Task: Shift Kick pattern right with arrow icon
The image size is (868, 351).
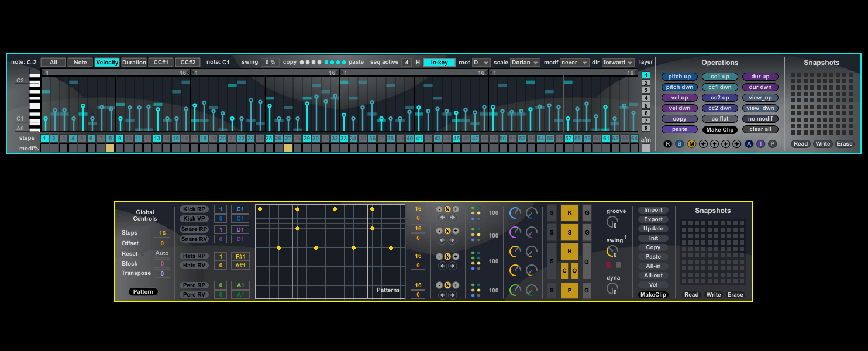Action: [x=452, y=218]
